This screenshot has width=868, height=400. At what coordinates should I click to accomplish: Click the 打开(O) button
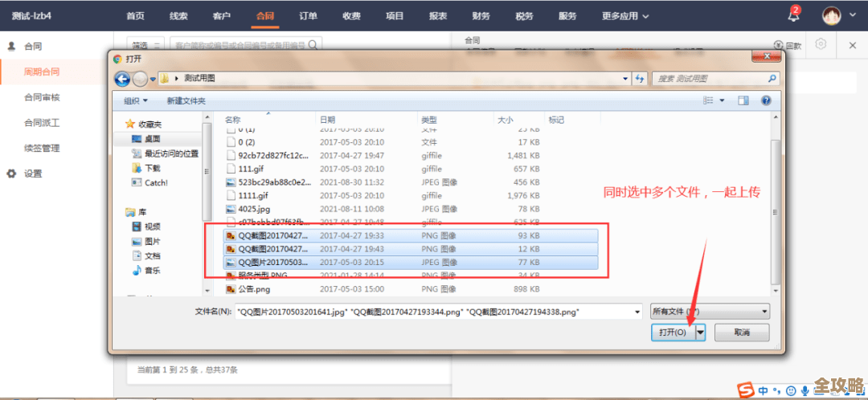click(x=674, y=333)
